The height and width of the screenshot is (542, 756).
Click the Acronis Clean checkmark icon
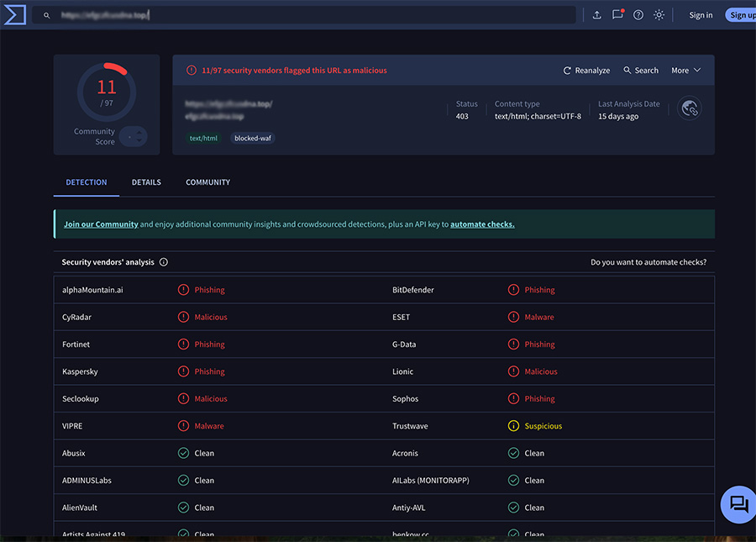(513, 453)
